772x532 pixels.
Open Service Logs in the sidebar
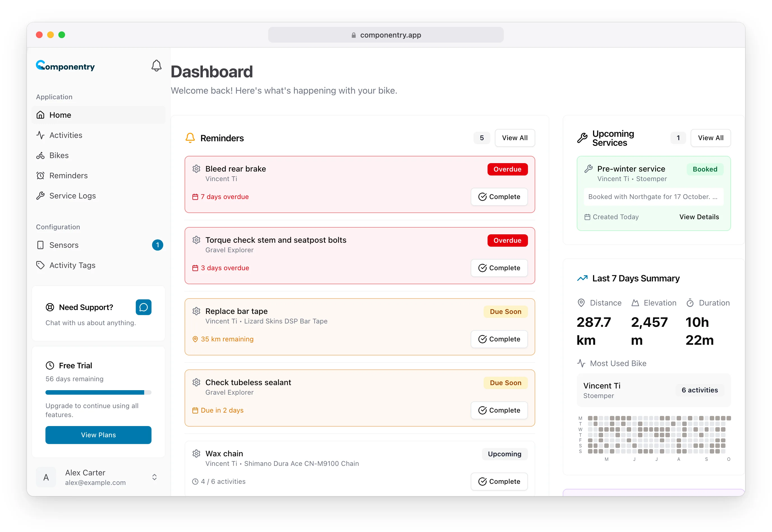[x=98, y=196]
